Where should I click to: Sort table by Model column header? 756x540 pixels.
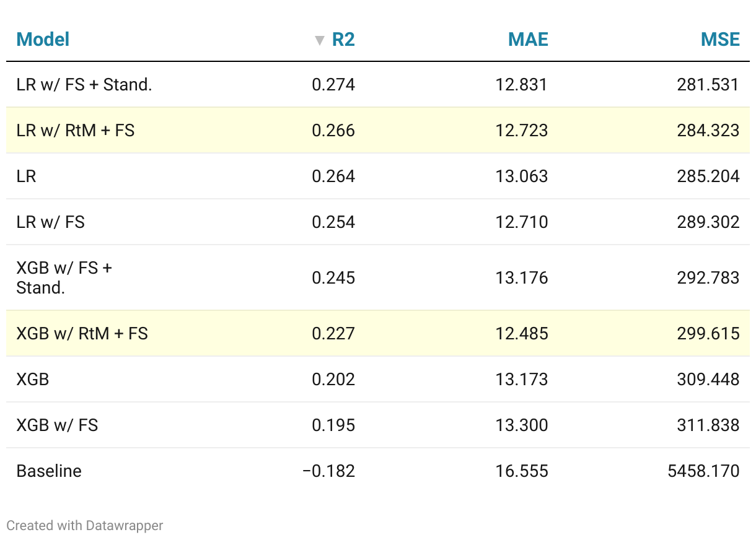[x=43, y=40]
